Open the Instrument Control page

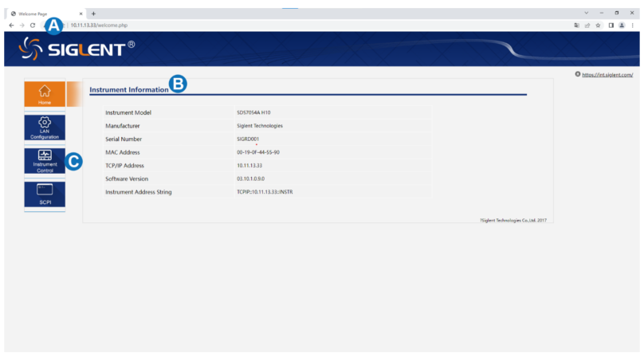click(45, 160)
